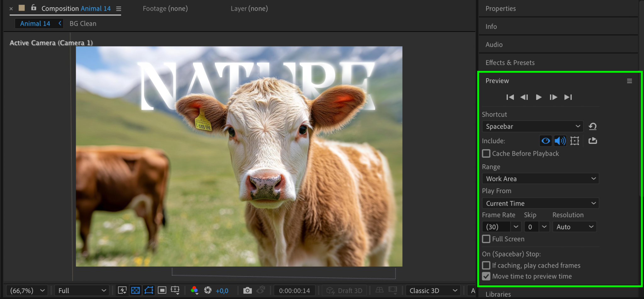The image size is (644, 299).
Task: Toggle video inclusion in preview
Action: pos(546,141)
